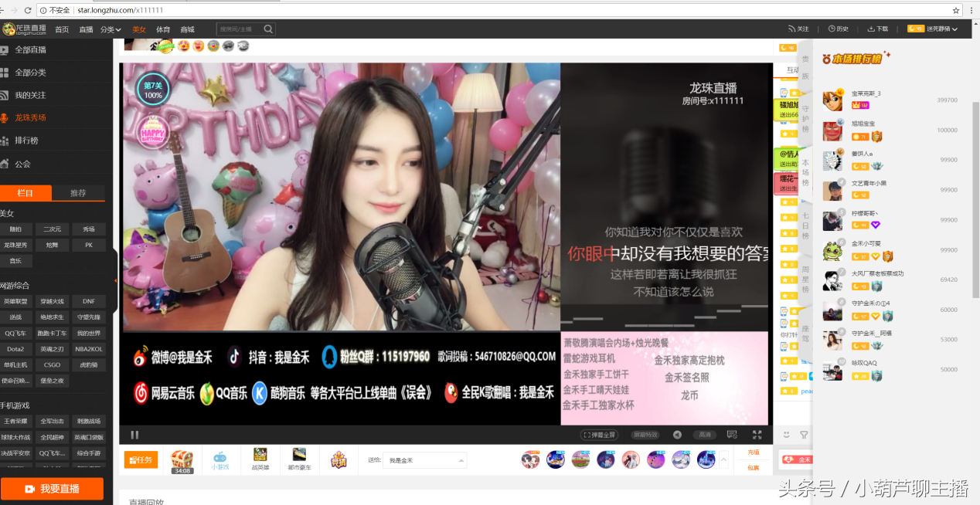Reload the page with the browser refresh icon
The height and width of the screenshot is (505, 980).
tap(29, 10)
